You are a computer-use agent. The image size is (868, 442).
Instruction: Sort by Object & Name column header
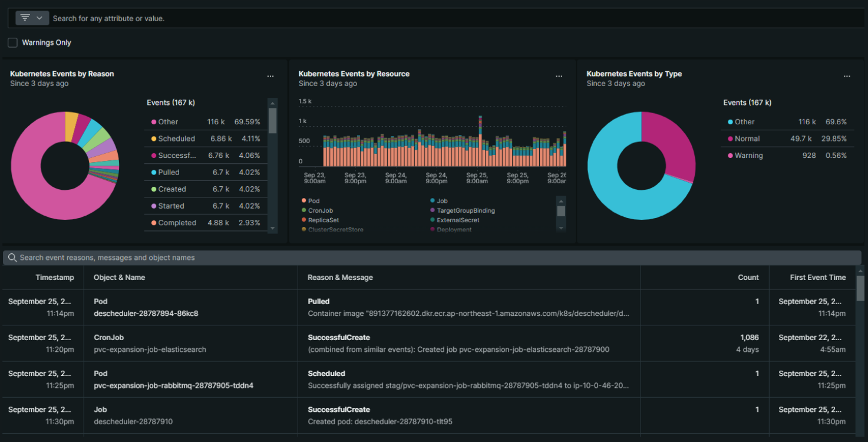(x=119, y=278)
